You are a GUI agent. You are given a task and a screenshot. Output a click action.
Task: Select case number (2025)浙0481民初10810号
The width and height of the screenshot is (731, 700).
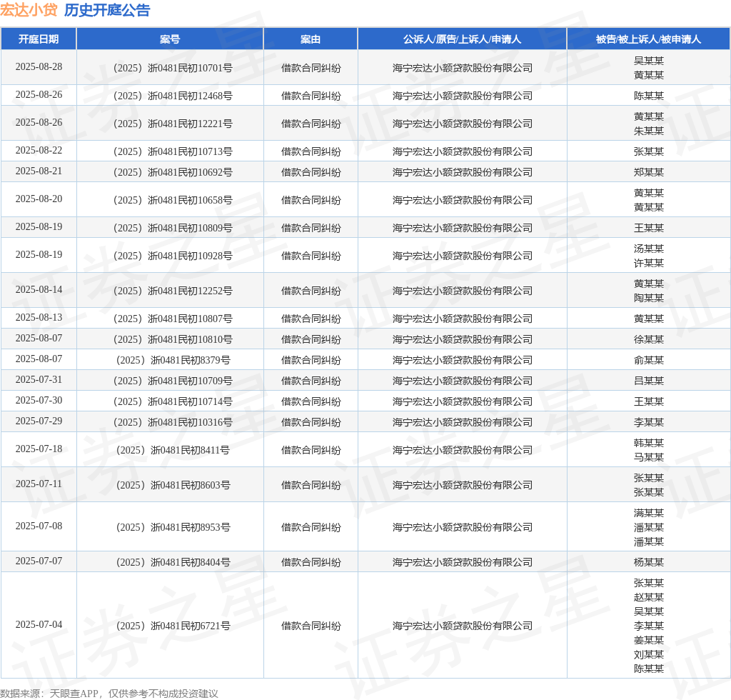coord(173,339)
